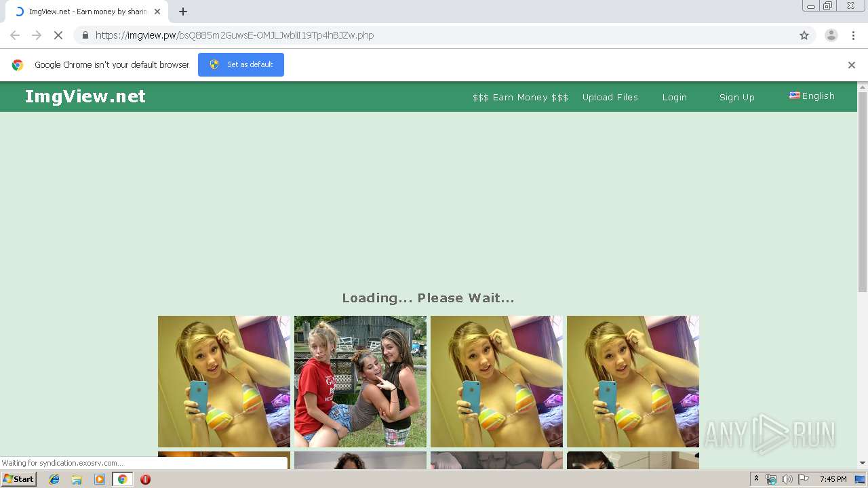Viewport: 868px width, 488px height.
Task: Open the Chrome three-dot menu
Action: coord(853,35)
